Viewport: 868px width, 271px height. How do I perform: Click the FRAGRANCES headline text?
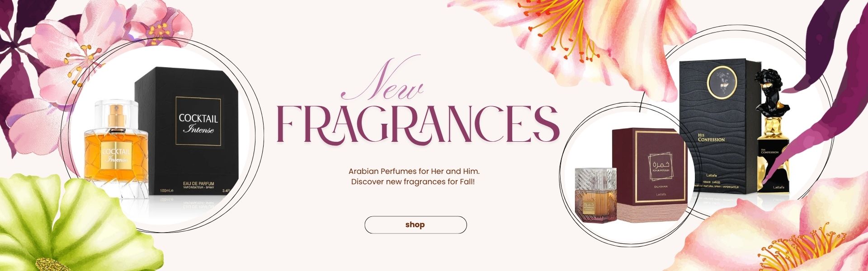coord(417,124)
